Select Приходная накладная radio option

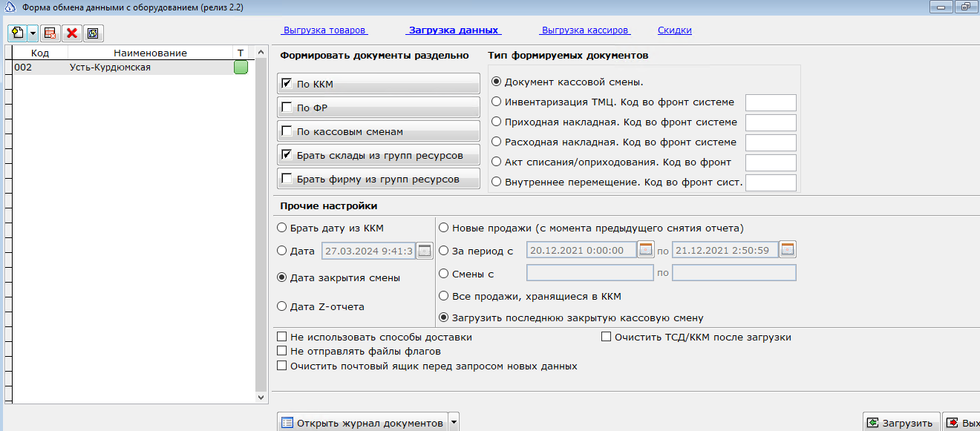[x=497, y=122]
